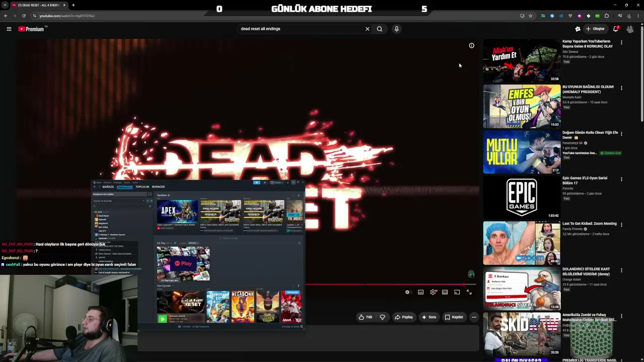Enter fullscreen in the video player
The width and height of the screenshot is (644, 362).
click(469, 292)
